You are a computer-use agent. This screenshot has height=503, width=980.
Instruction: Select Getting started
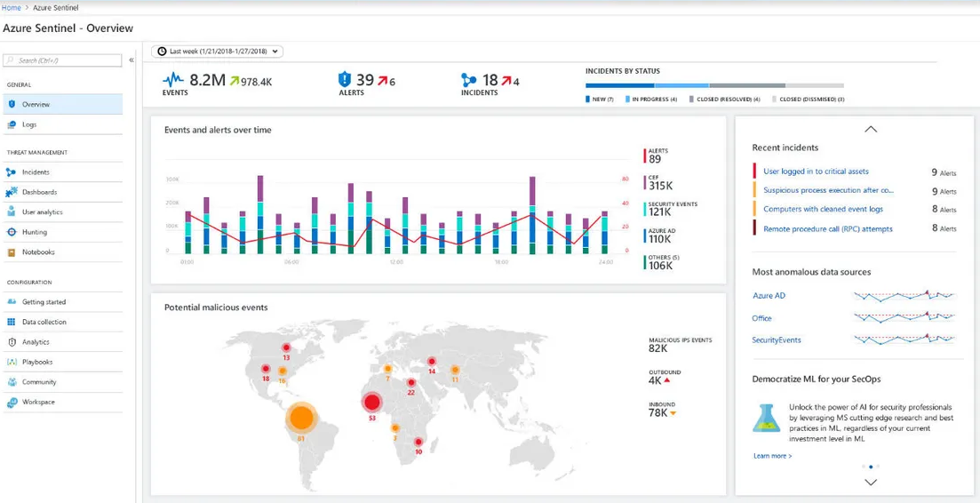coord(62,302)
